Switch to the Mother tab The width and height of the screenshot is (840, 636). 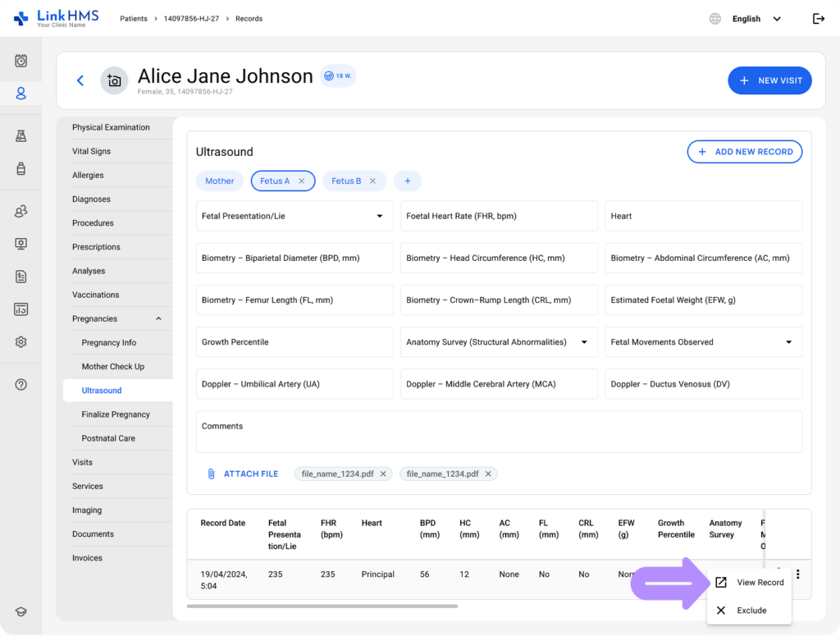(x=219, y=181)
